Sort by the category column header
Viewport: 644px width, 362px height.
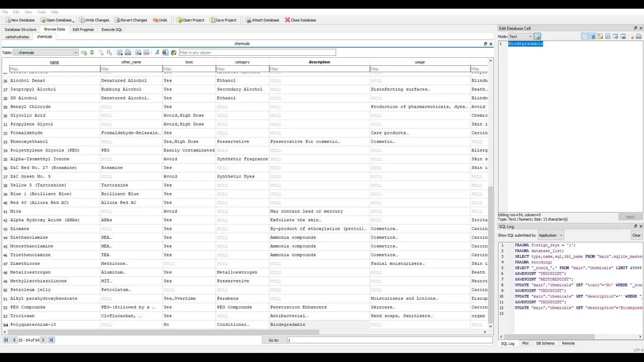point(242,62)
